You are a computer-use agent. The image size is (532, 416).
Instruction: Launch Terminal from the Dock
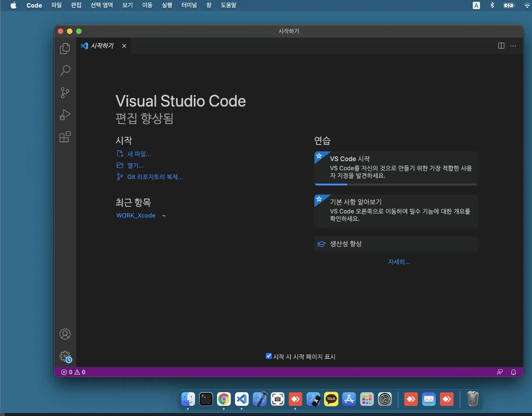[x=206, y=399]
